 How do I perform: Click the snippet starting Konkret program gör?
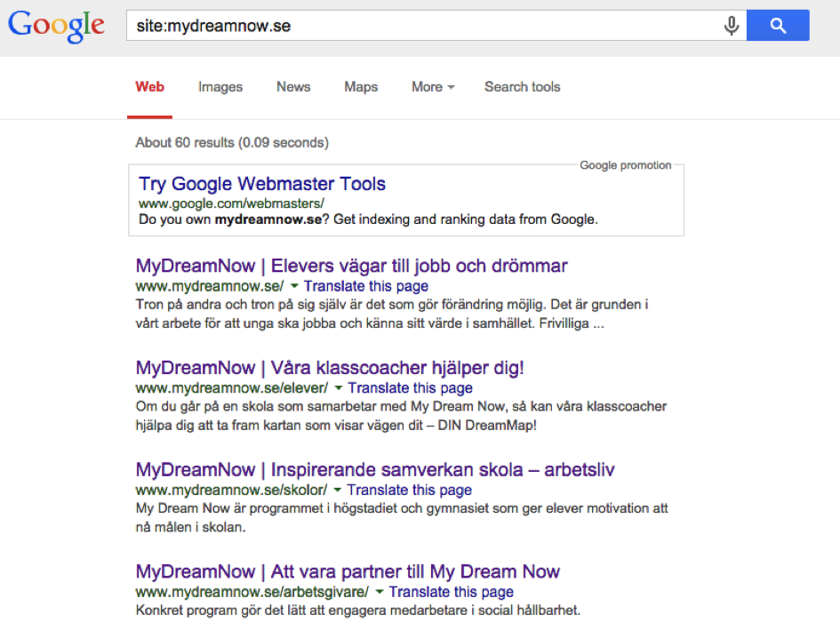coord(358,610)
